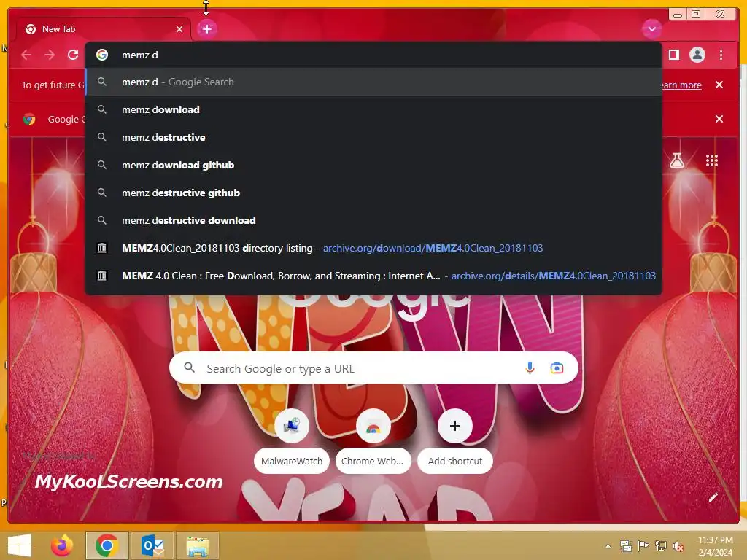
Task: Open Chrome Labs flask icon
Action: 676,160
